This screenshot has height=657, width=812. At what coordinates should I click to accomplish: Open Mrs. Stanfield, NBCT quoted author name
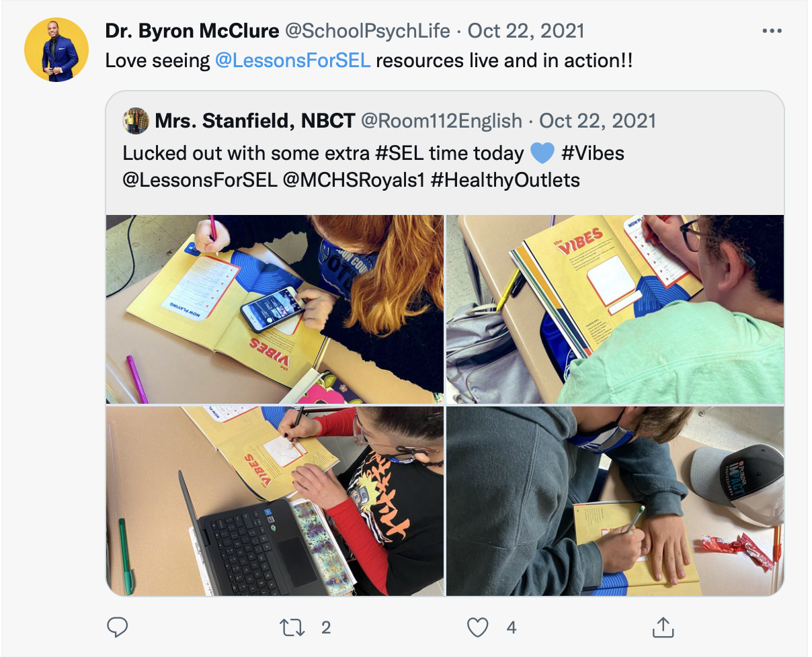[x=255, y=121]
